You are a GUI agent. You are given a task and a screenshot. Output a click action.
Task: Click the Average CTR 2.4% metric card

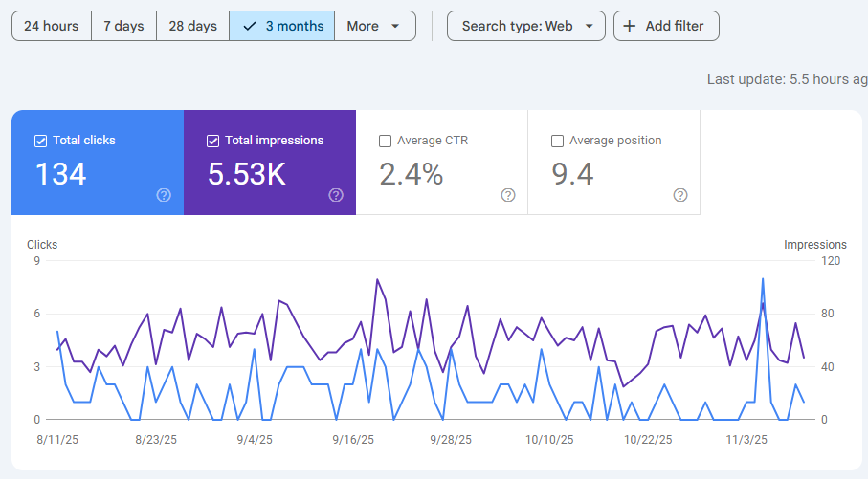441,163
